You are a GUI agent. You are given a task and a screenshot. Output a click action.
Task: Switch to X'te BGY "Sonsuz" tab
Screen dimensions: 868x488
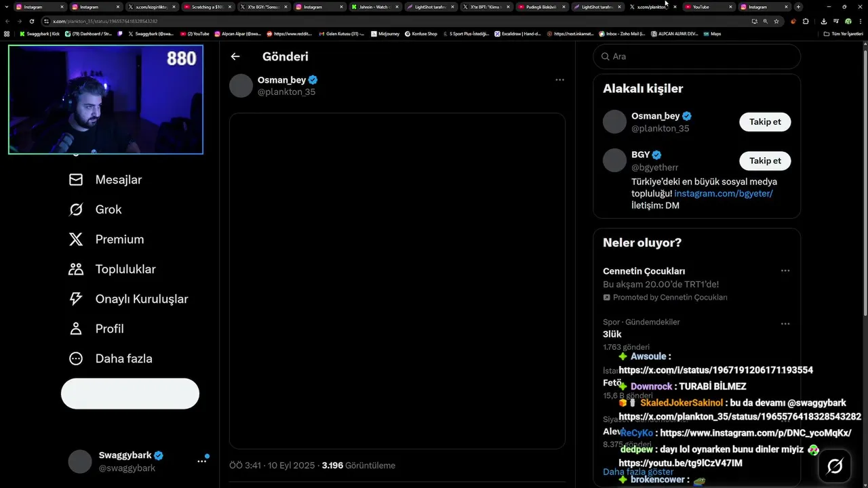(262, 7)
